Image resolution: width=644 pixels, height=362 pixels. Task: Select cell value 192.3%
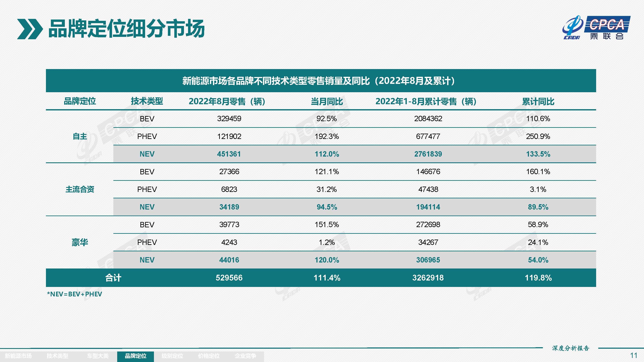point(327,136)
